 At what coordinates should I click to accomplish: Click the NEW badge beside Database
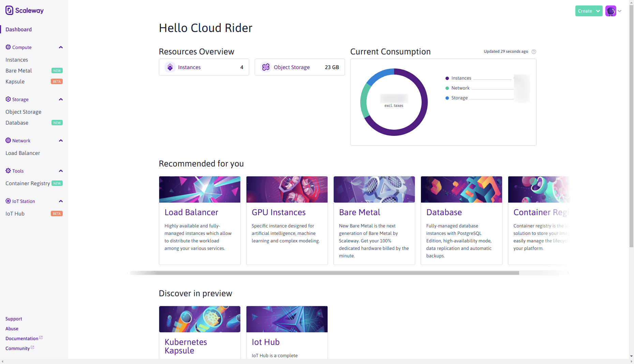(x=57, y=123)
